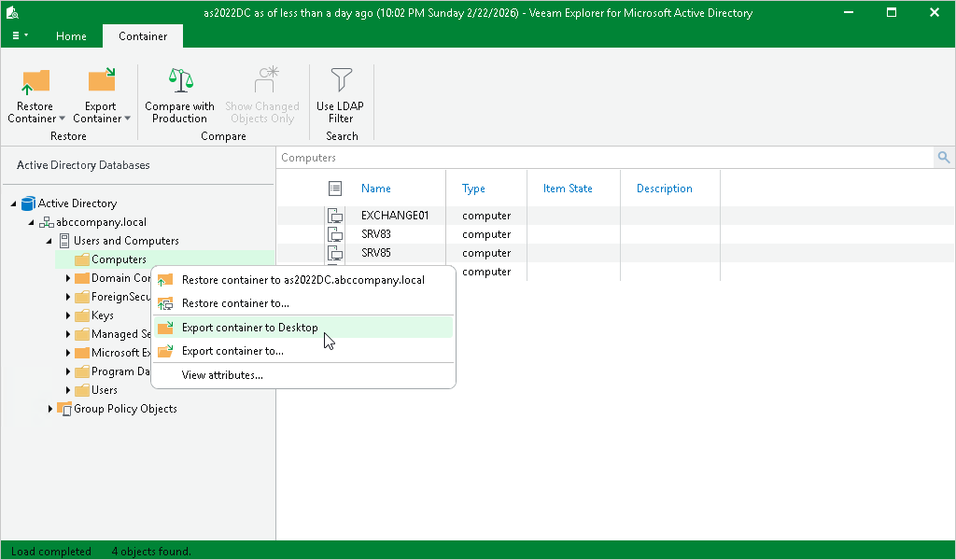Select the SRV85 row name
The width and height of the screenshot is (956, 560).
coord(376,253)
